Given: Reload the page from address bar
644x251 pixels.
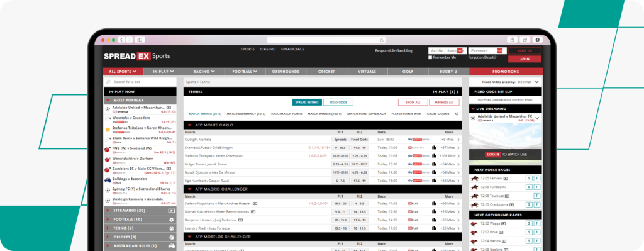Looking at the screenshot, I should click(382, 40).
